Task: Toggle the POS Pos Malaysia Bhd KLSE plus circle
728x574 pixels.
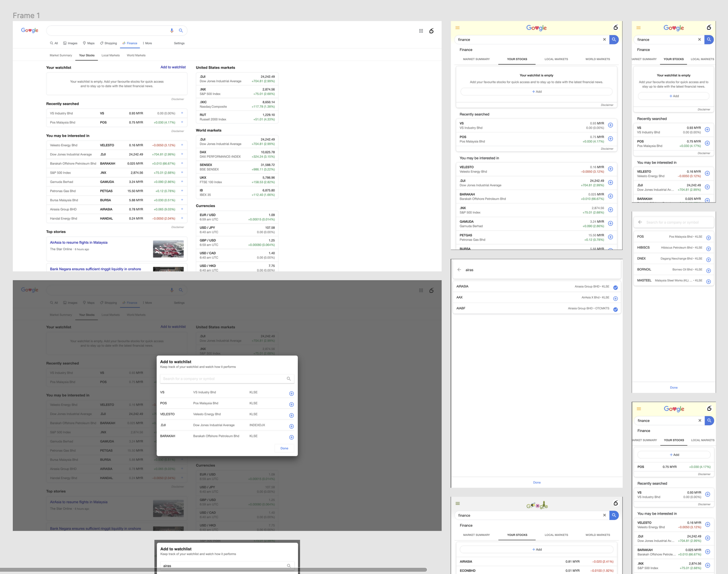Action: click(x=708, y=238)
